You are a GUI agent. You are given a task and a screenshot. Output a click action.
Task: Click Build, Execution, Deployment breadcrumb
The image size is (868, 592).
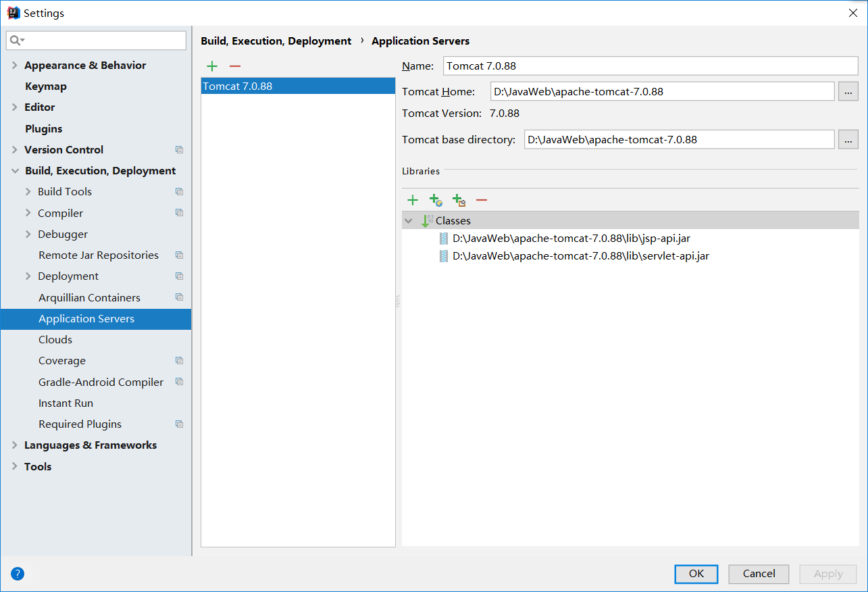pos(276,41)
